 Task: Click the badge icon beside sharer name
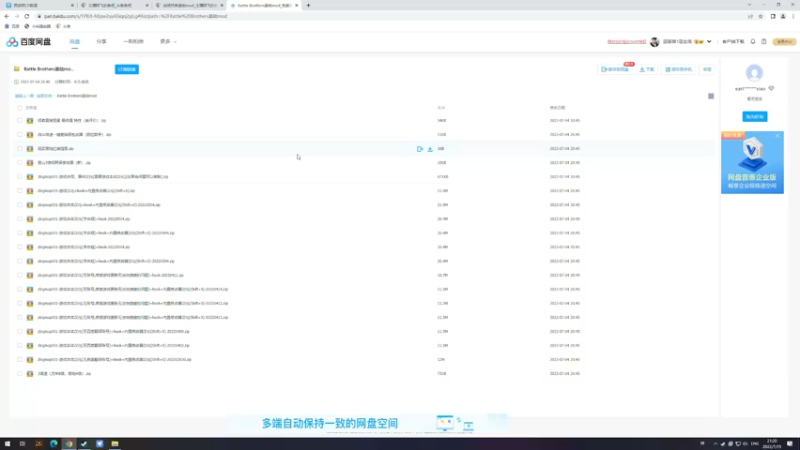(x=771, y=88)
